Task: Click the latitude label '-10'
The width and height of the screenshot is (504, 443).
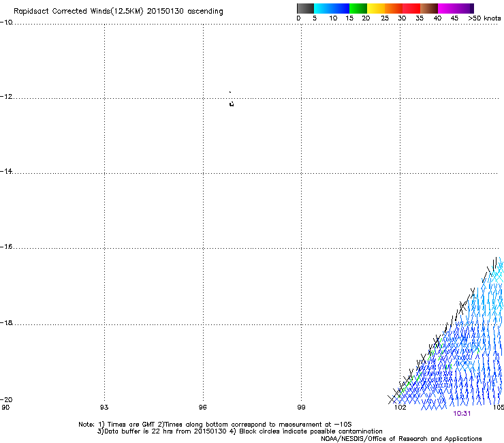Action: 6,22
